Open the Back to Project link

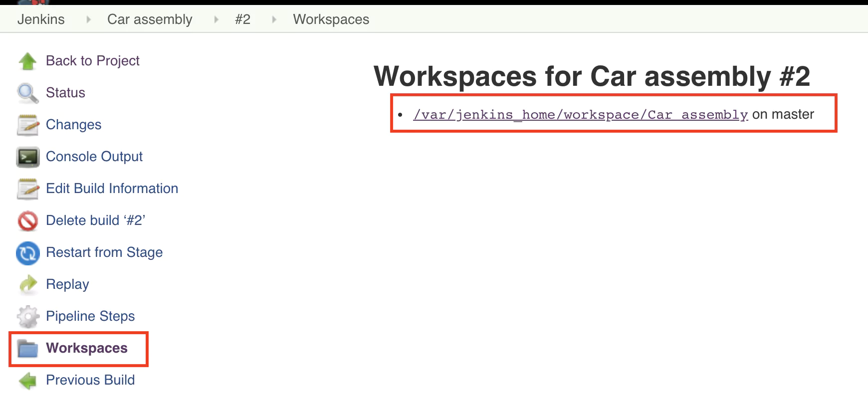[x=93, y=61]
